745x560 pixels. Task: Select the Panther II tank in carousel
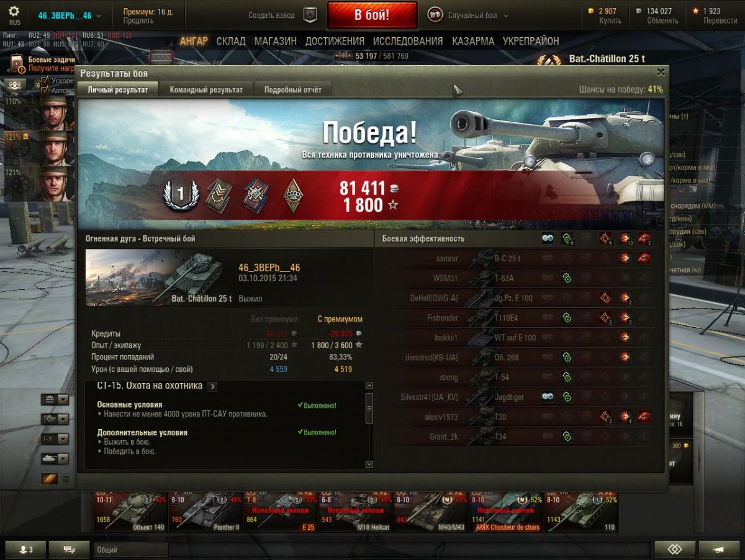pyautogui.click(x=205, y=512)
